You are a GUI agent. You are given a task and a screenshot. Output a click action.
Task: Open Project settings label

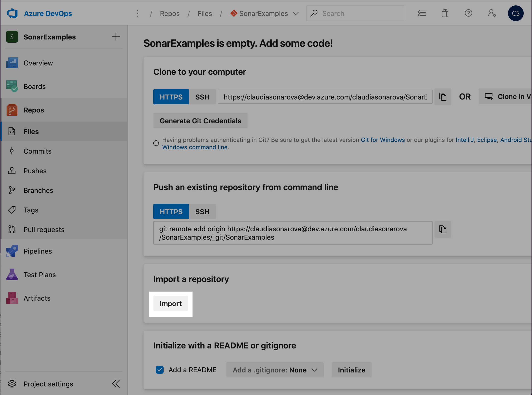[x=48, y=384]
